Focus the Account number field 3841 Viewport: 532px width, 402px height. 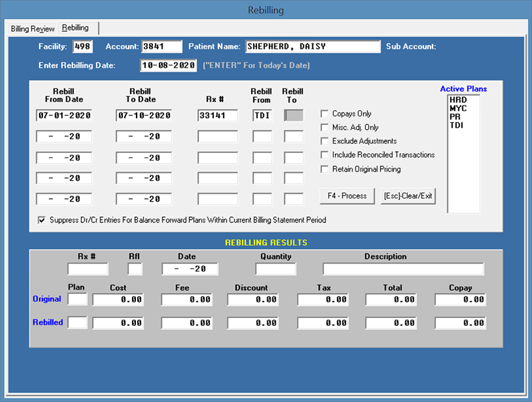coord(161,47)
